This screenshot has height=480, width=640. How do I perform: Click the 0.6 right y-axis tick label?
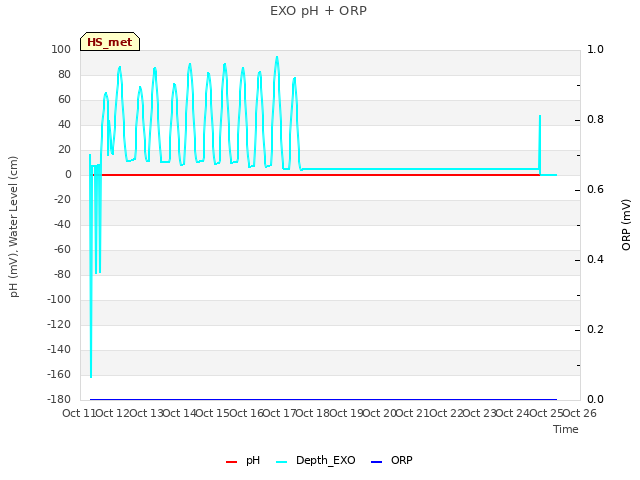coord(595,189)
